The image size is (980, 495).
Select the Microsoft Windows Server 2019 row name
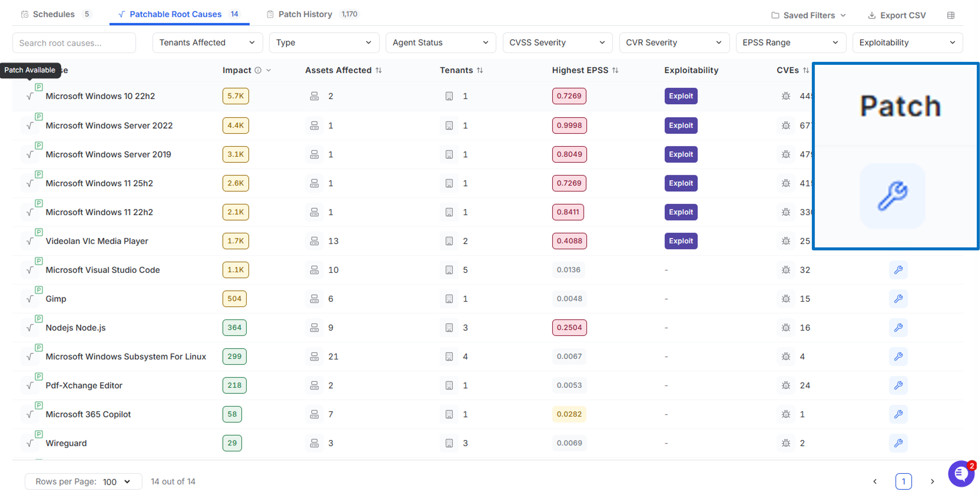(108, 154)
